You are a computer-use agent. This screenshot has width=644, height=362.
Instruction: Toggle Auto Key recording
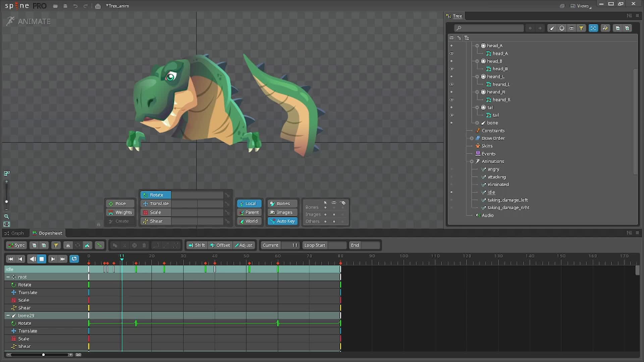point(282,221)
